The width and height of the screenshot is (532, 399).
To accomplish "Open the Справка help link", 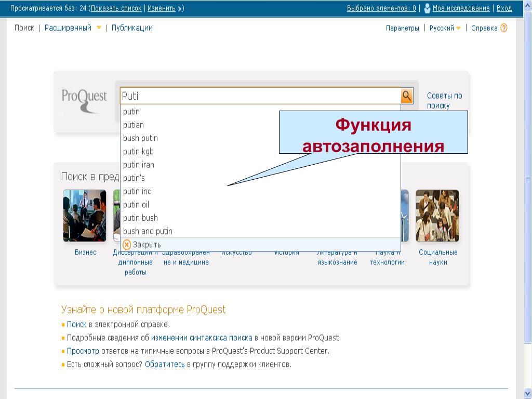I will click(484, 28).
